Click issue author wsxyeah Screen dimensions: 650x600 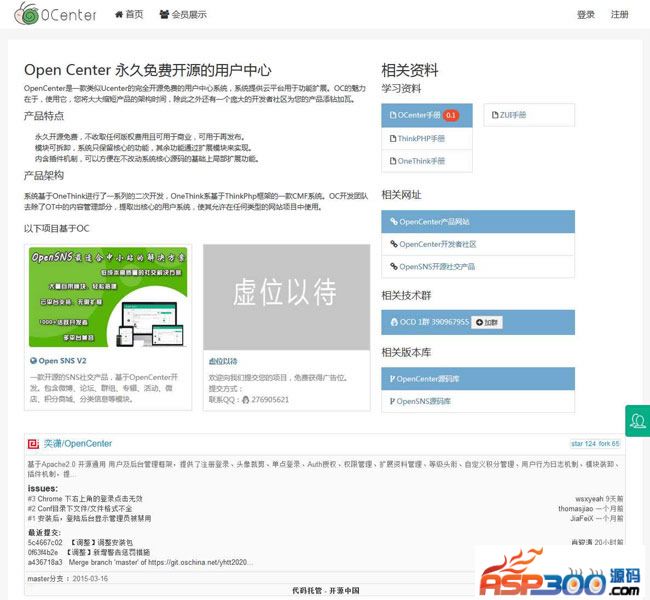pos(589,498)
